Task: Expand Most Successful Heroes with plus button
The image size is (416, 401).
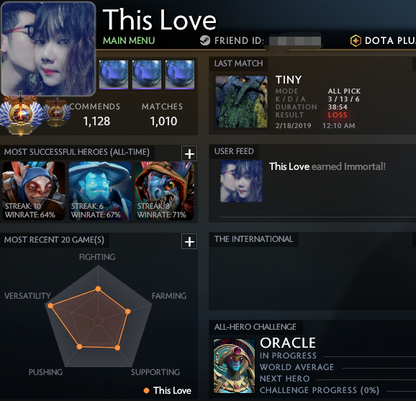Action: pyautogui.click(x=189, y=154)
